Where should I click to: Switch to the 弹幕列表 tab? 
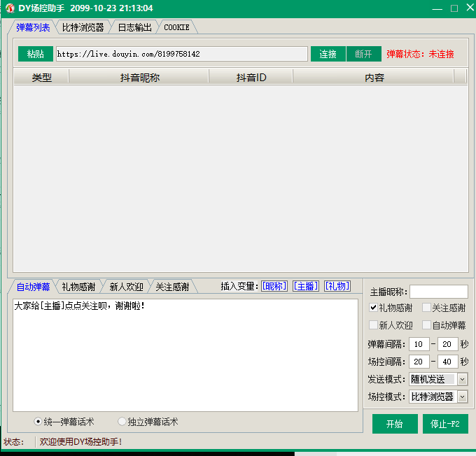pyautogui.click(x=33, y=27)
